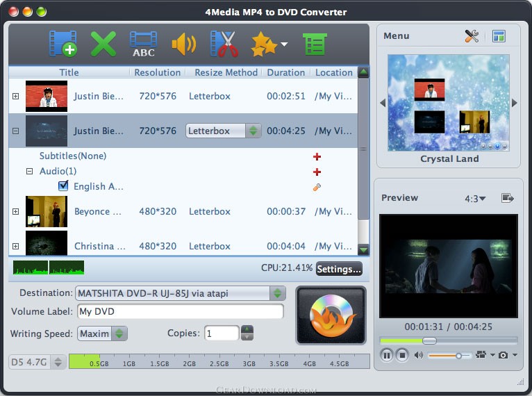Open the audio speaker tool
The image size is (532, 396).
pyautogui.click(x=184, y=44)
